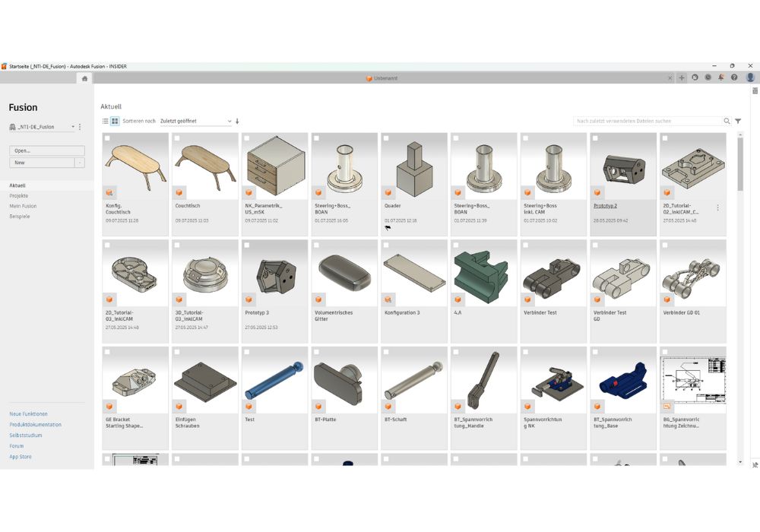This screenshot has width=760, height=532.
Task: Tick the checkbox on Konfig. Couchtisch
Action: point(107,138)
